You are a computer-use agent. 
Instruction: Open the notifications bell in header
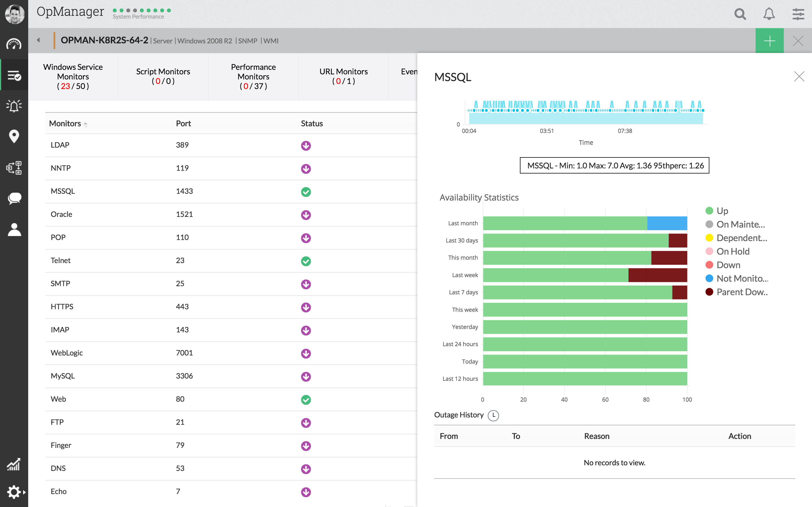pos(769,14)
